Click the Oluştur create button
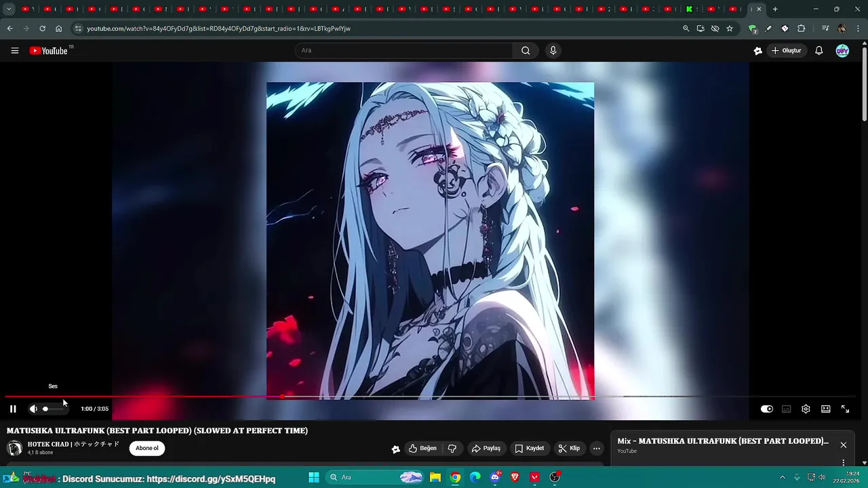The image size is (868, 488). pos(787,51)
